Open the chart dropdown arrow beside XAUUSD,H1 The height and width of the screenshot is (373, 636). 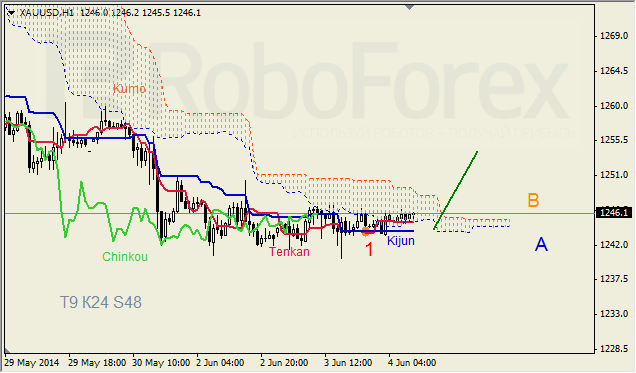[11, 13]
